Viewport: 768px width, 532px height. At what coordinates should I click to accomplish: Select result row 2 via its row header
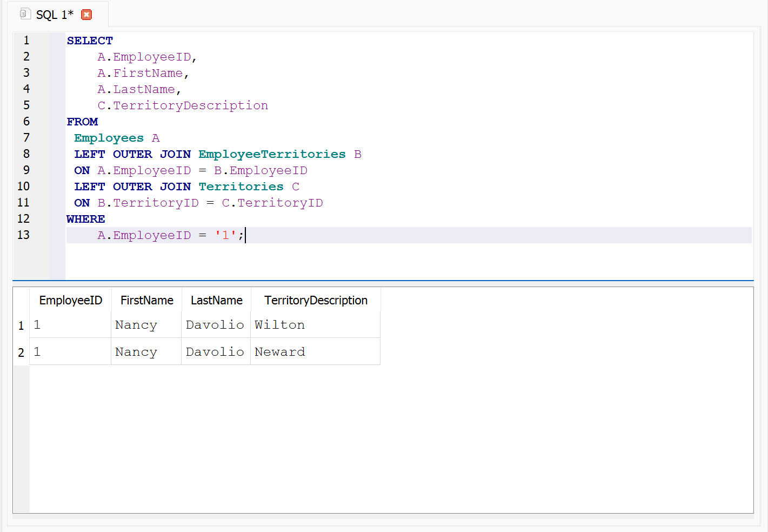pos(21,353)
